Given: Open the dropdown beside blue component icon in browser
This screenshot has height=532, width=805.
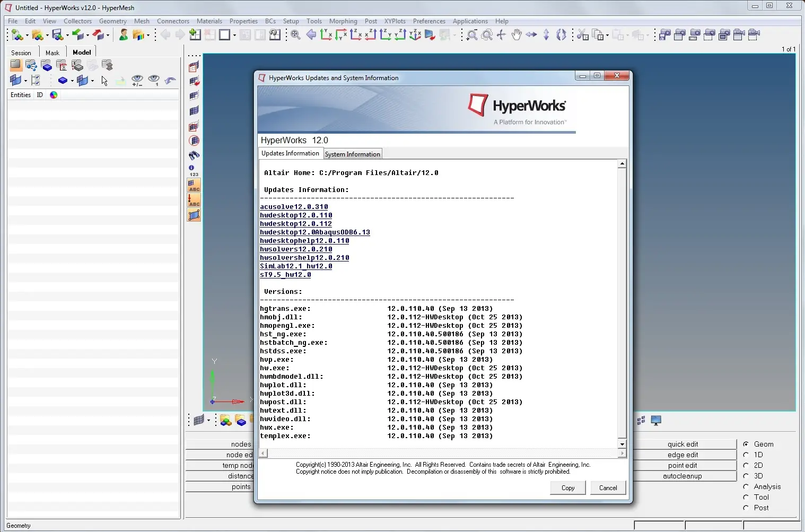Looking at the screenshot, I should pos(72,81).
